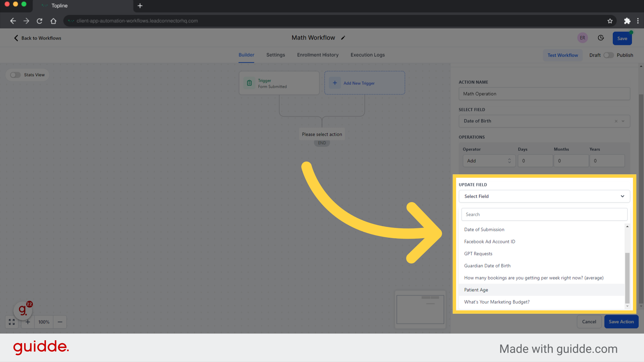Open the Execution Logs tab
The width and height of the screenshot is (644, 362).
[368, 55]
